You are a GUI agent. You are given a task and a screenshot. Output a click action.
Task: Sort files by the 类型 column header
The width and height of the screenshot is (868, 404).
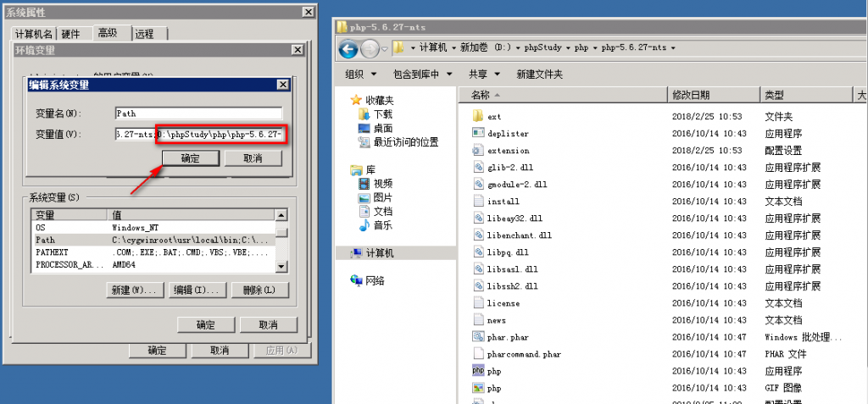805,95
